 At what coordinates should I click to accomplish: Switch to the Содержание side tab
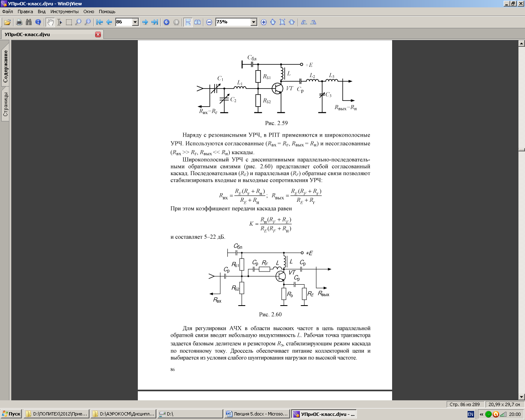(5, 66)
